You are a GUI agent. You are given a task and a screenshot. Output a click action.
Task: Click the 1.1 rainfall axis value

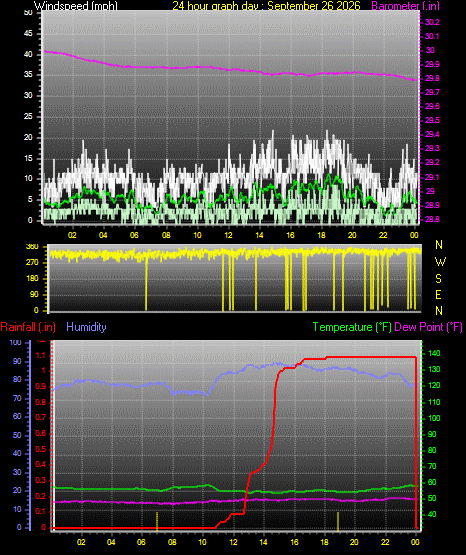coord(41,355)
